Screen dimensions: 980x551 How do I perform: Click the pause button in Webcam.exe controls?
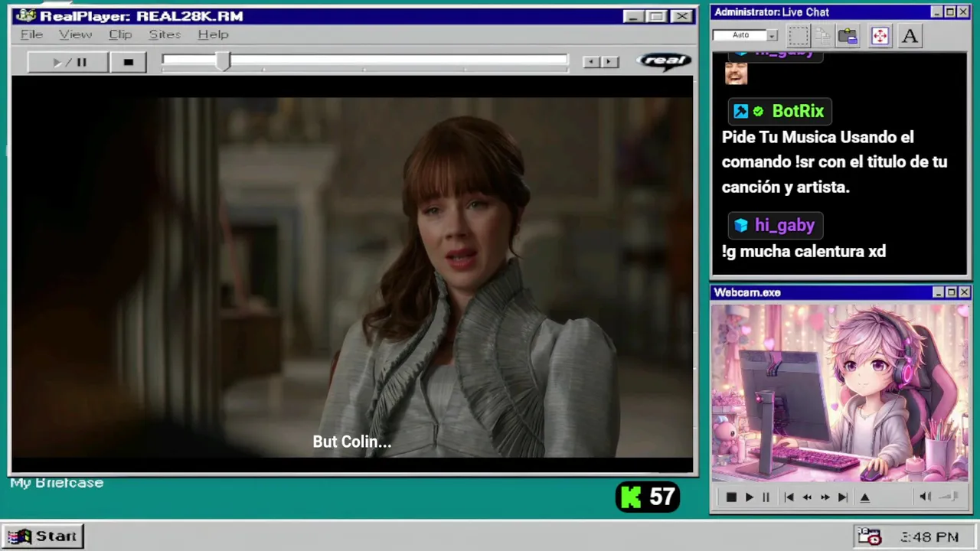click(766, 497)
